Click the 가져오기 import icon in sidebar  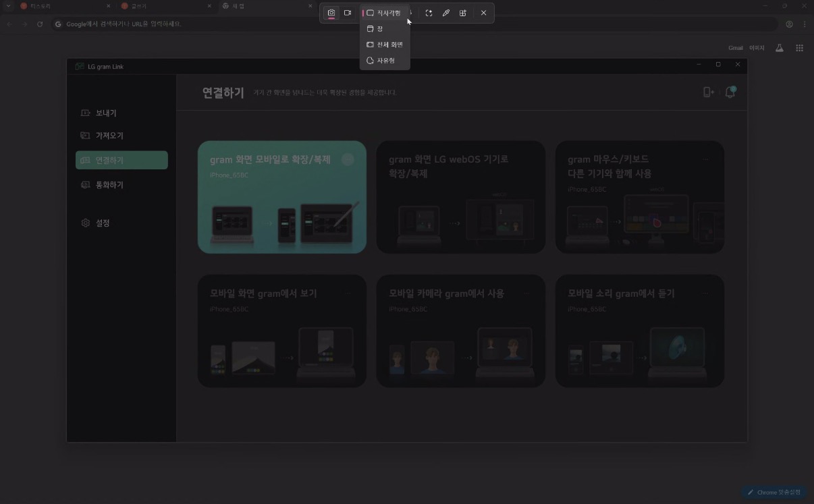pos(86,136)
